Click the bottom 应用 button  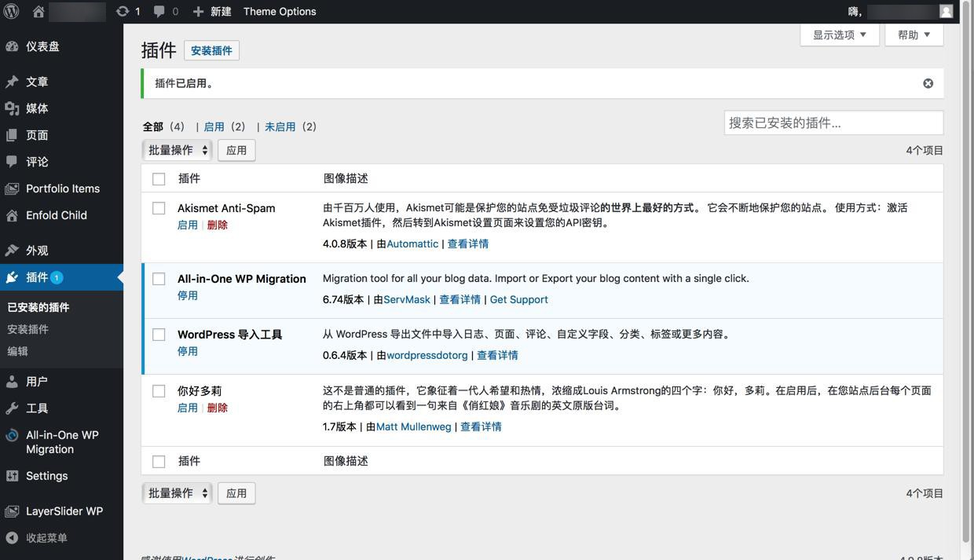(x=236, y=493)
